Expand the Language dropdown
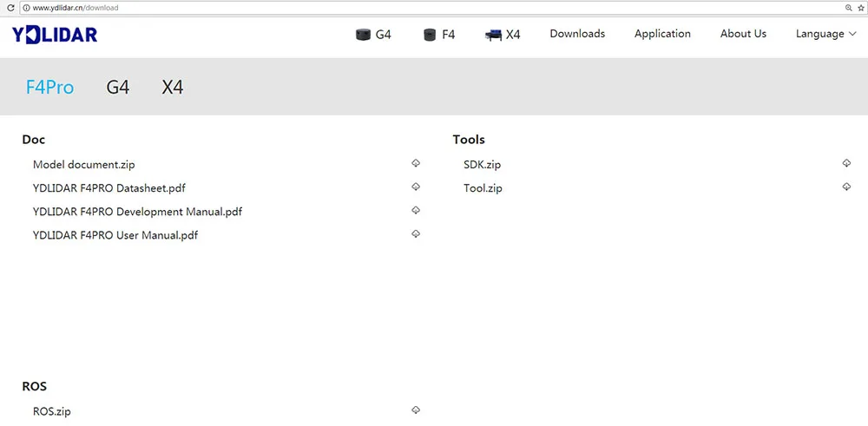Image resolution: width=868 pixels, height=426 pixels. click(826, 34)
